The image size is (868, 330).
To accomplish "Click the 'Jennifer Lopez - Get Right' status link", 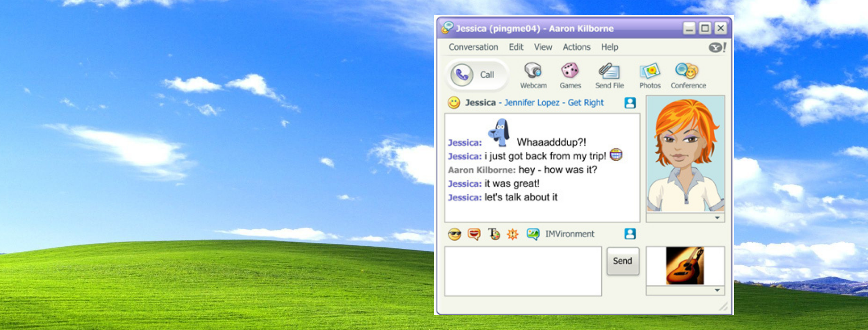I will (554, 103).
